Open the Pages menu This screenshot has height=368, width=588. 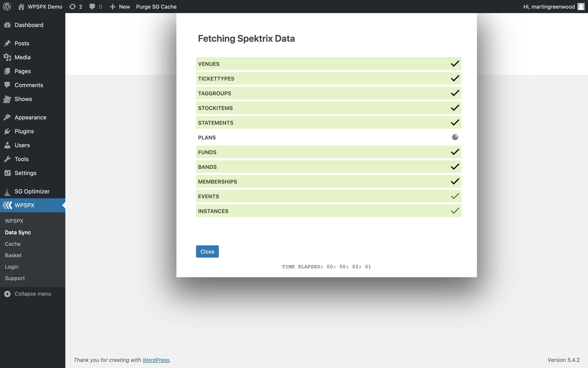[x=32, y=71]
